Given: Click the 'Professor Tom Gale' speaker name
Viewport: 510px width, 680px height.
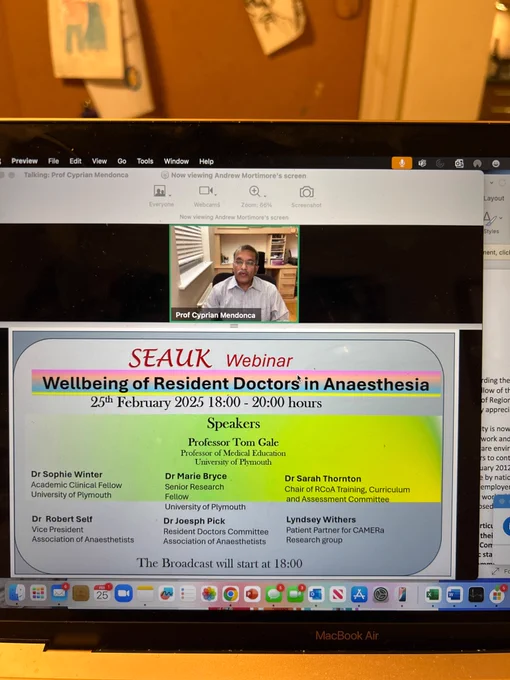Looking at the screenshot, I should [233, 442].
